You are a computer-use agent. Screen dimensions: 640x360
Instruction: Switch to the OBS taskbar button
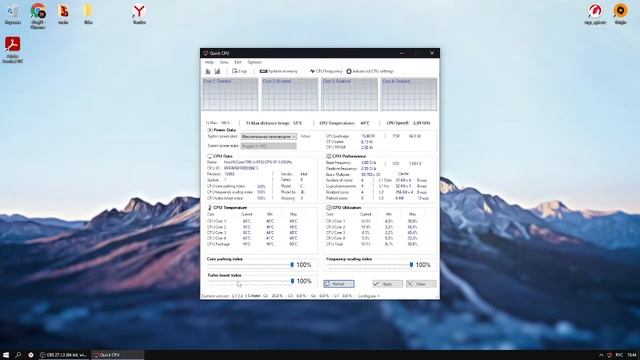click(64, 355)
